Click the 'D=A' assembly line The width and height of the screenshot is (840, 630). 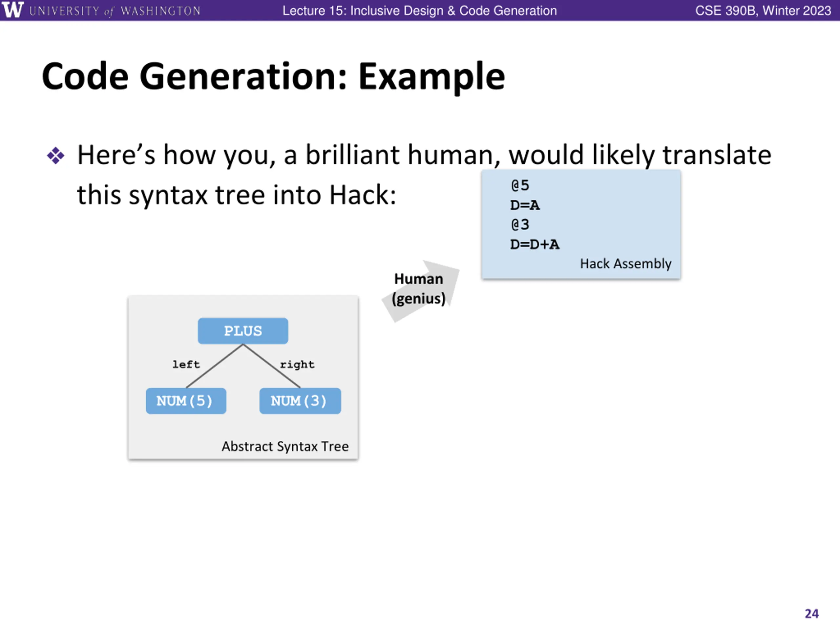pyautogui.click(x=525, y=205)
